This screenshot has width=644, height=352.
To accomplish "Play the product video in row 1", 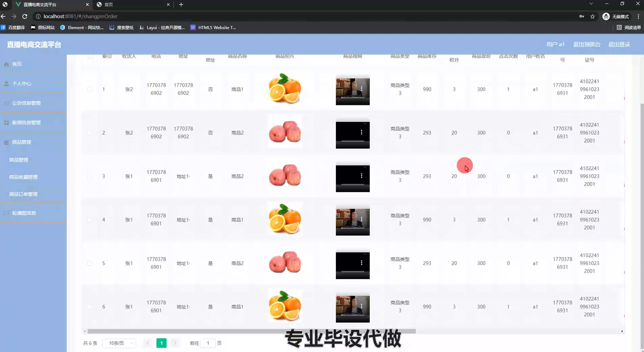I will pos(352,90).
